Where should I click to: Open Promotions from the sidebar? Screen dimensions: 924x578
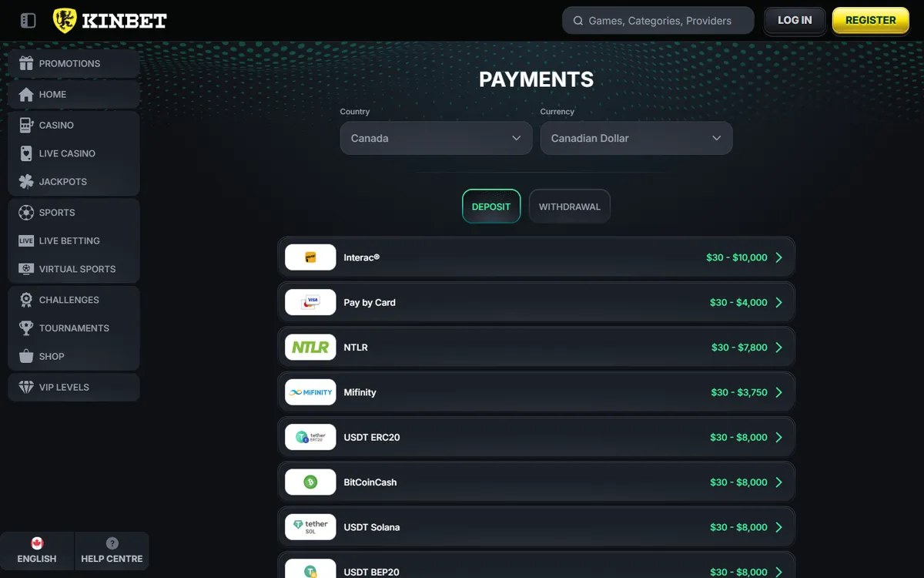click(74, 63)
